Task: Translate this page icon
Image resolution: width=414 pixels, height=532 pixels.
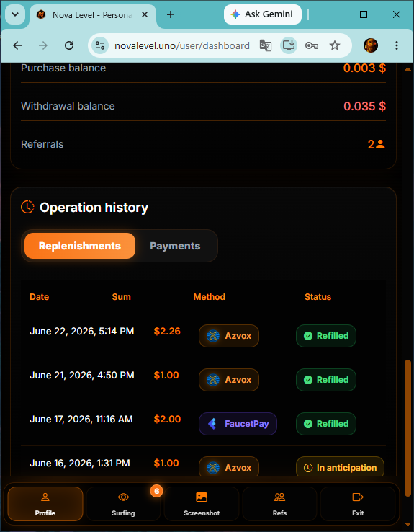Action: coord(266,45)
